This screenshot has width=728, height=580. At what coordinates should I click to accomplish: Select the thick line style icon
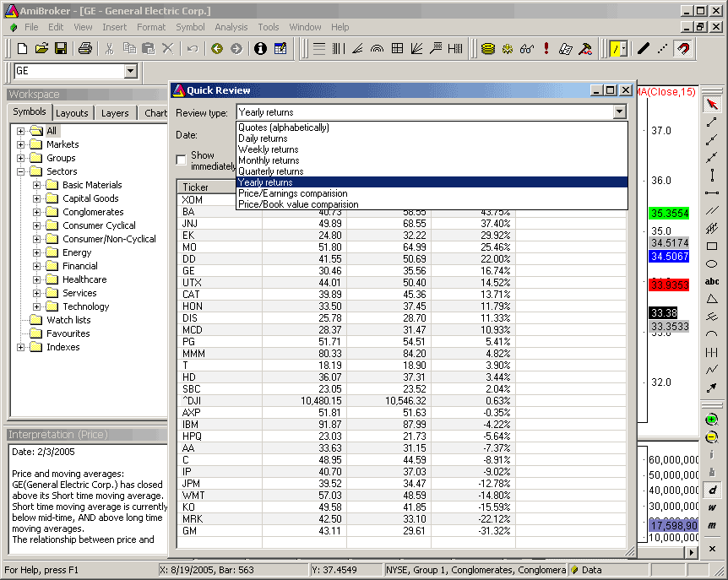click(643, 48)
